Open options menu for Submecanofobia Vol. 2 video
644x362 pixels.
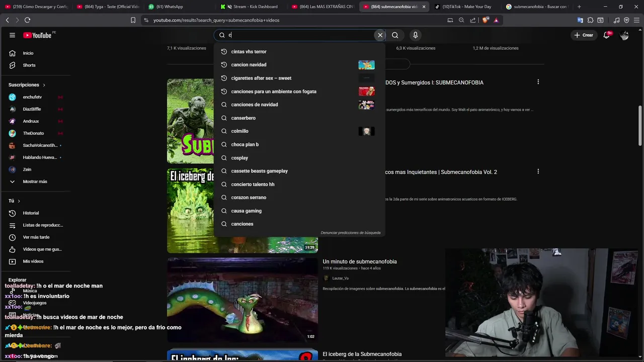[538, 171]
